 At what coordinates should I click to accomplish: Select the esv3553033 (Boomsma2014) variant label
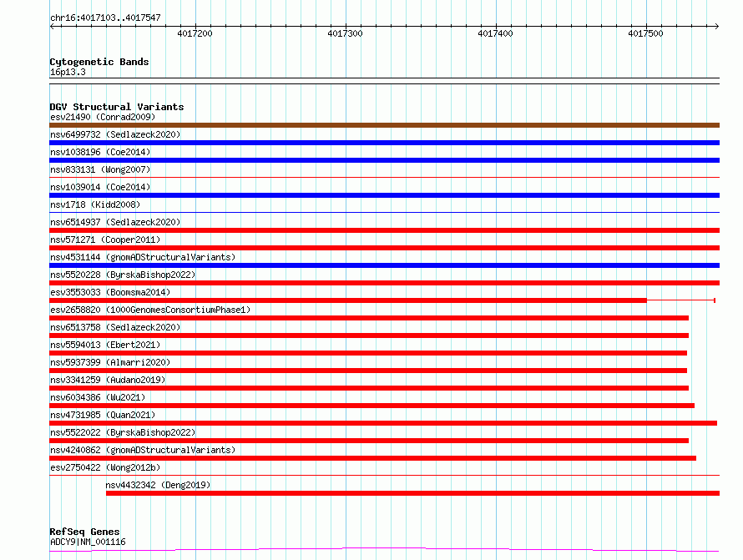click(x=109, y=292)
